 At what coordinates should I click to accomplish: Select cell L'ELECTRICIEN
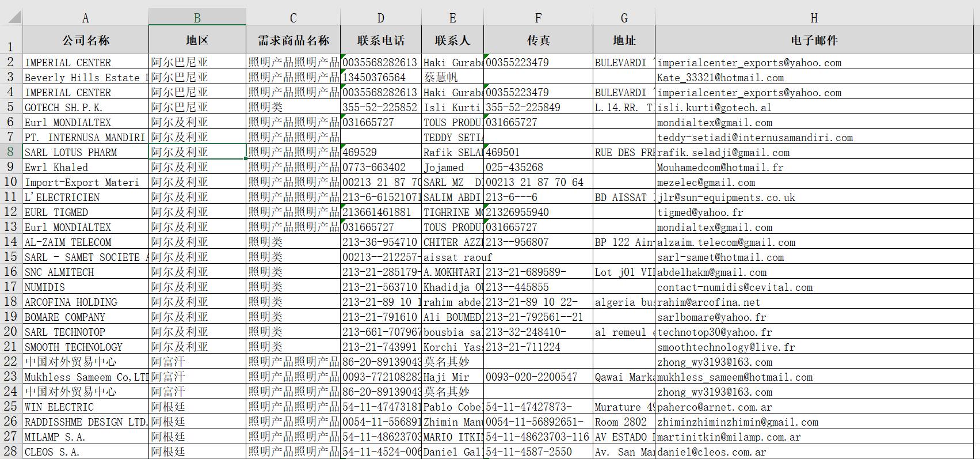pyautogui.click(x=86, y=197)
